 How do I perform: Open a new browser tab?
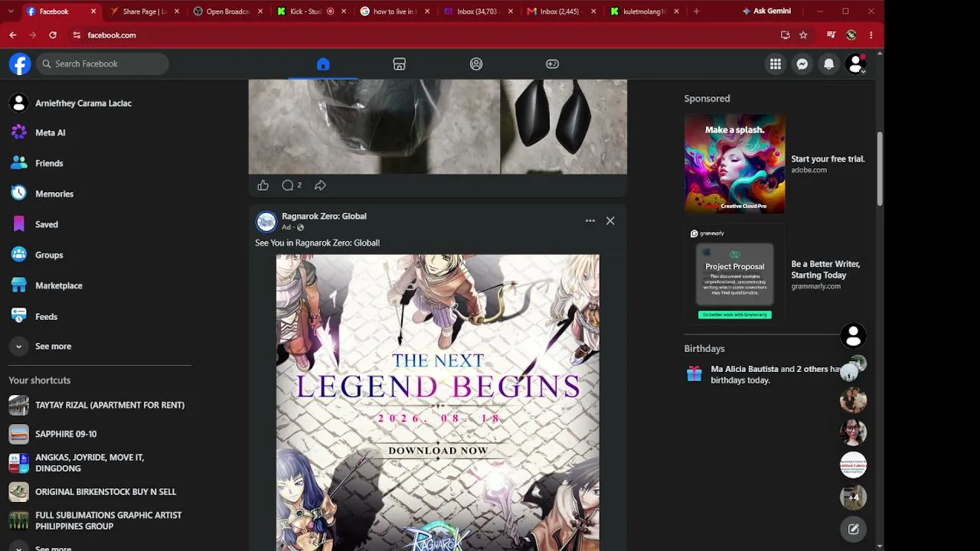coord(696,11)
